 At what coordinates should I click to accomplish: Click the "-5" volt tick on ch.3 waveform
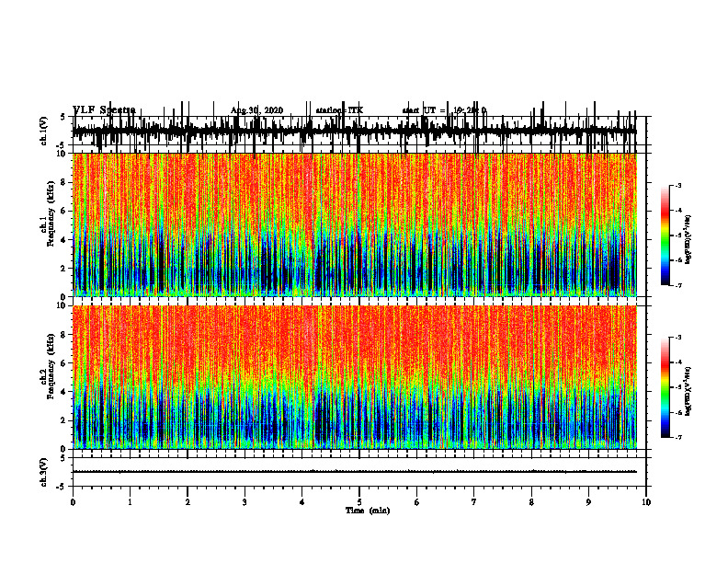pos(62,487)
